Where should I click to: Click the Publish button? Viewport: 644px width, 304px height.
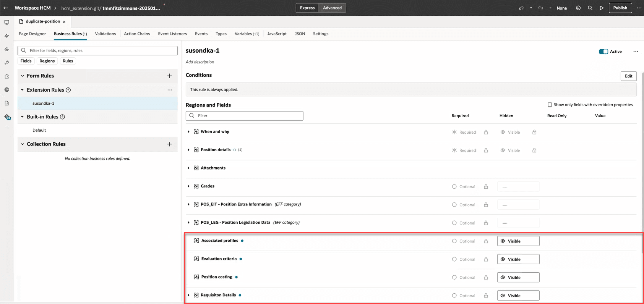[620, 8]
